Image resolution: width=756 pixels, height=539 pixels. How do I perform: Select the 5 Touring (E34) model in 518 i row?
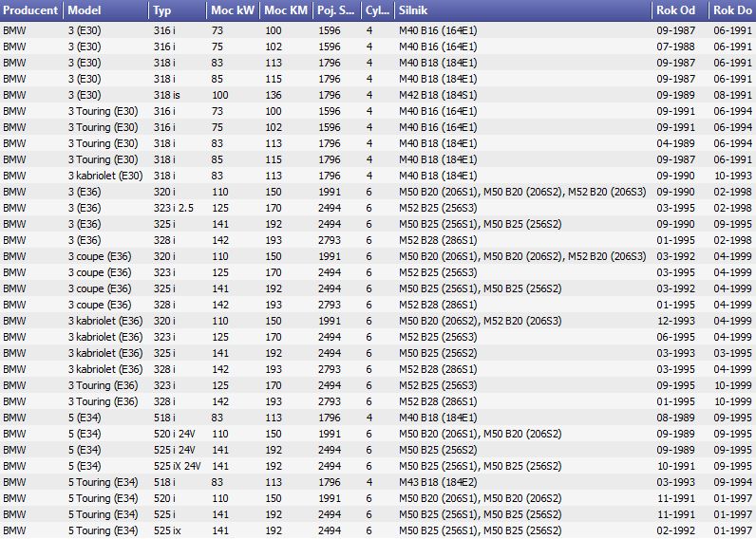point(104,482)
